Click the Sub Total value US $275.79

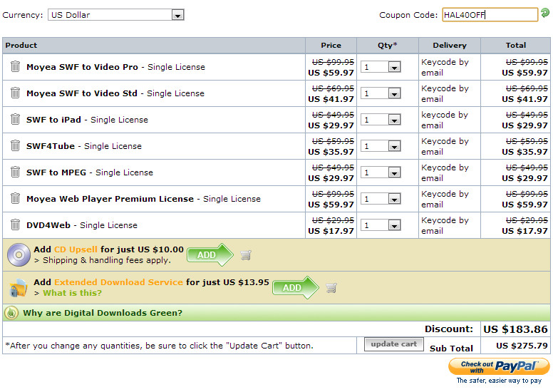[x=522, y=346]
